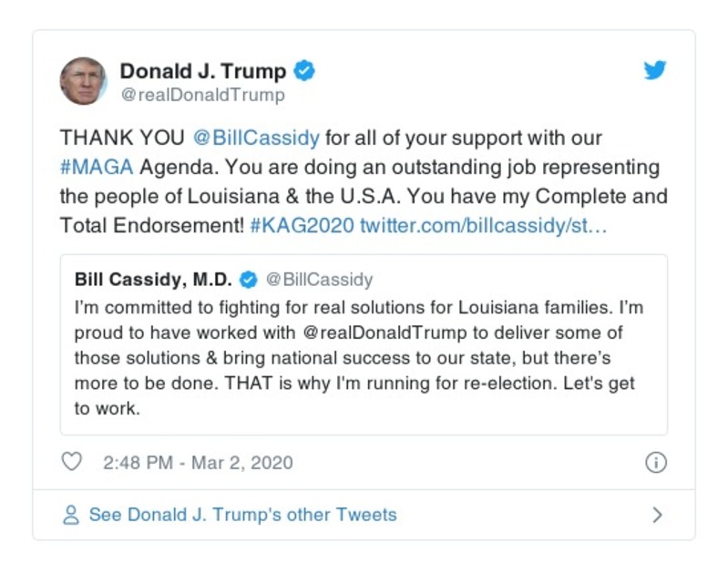728x574 pixels.
Task: Open the @BillCassidy mention link
Action: click(256, 138)
